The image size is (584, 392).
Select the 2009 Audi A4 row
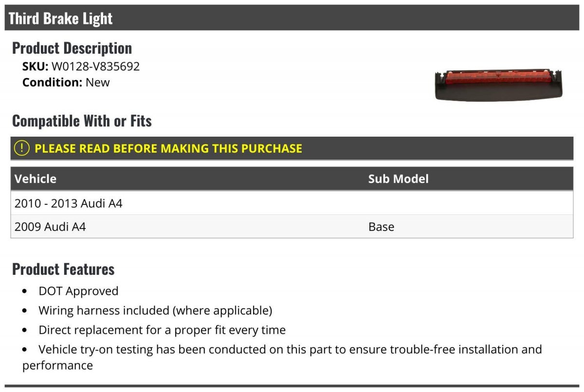(x=50, y=227)
